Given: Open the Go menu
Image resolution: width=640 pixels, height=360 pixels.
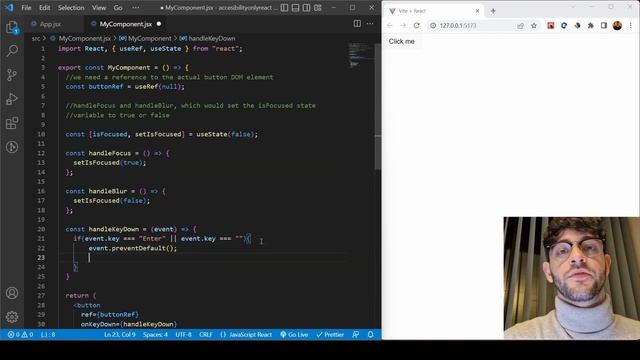Looking at the screenshot, I should [x=118, y=8].
